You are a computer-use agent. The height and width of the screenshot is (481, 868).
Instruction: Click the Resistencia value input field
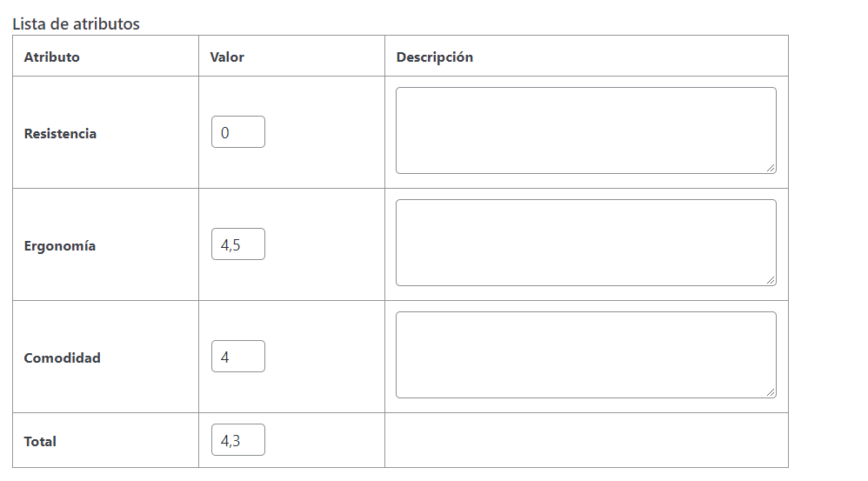click(x=237, y=132)
